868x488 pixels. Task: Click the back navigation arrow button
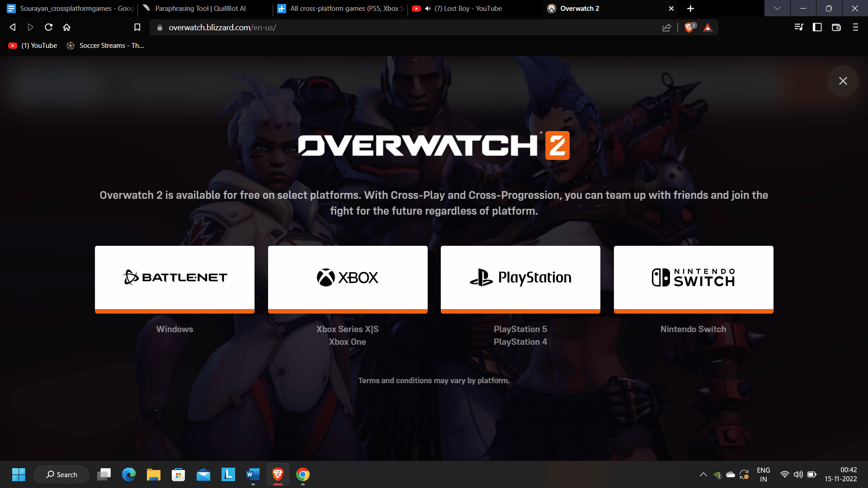point(12,27)
